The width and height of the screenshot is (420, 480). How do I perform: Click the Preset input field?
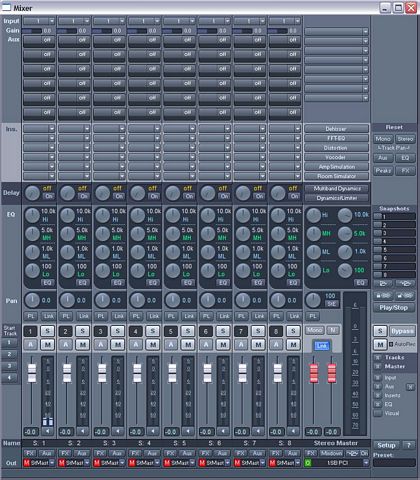(394, 462)
